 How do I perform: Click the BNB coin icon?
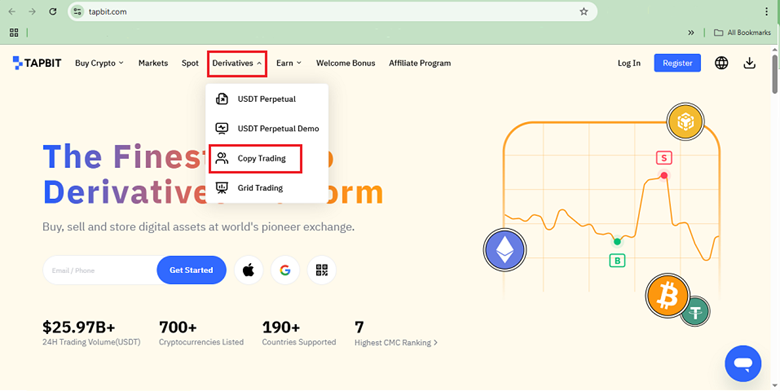point(685,121)
